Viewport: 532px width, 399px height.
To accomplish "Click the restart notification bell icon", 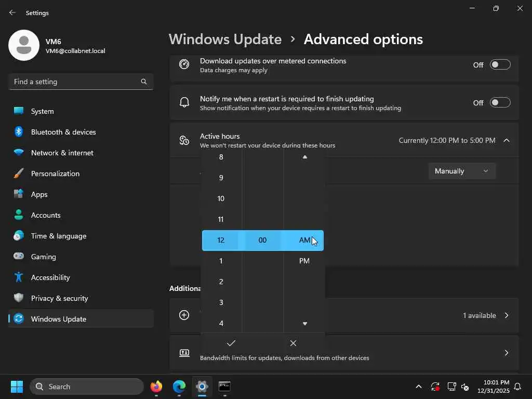I will pyautogui.click(x=184, y=102).
